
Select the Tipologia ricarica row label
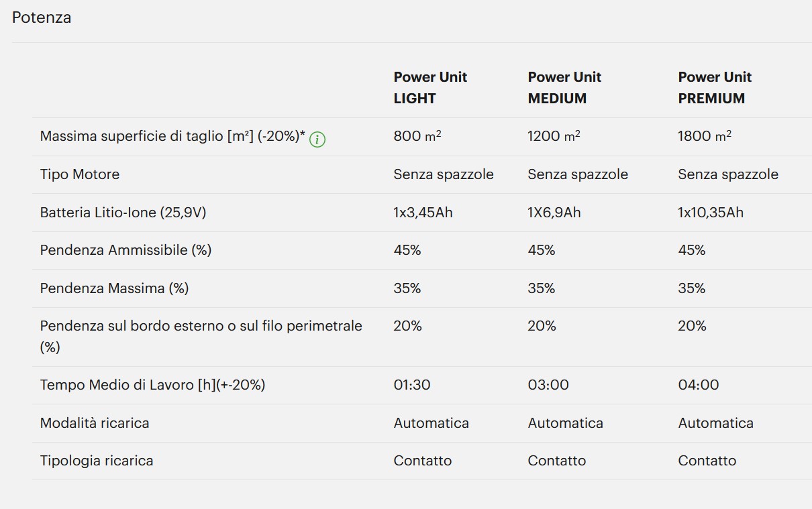(x=97, y=461)
